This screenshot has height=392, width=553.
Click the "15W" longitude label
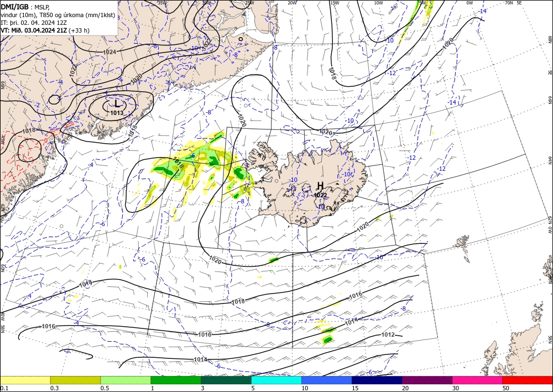pyautogui.click(x=335, y=3)
